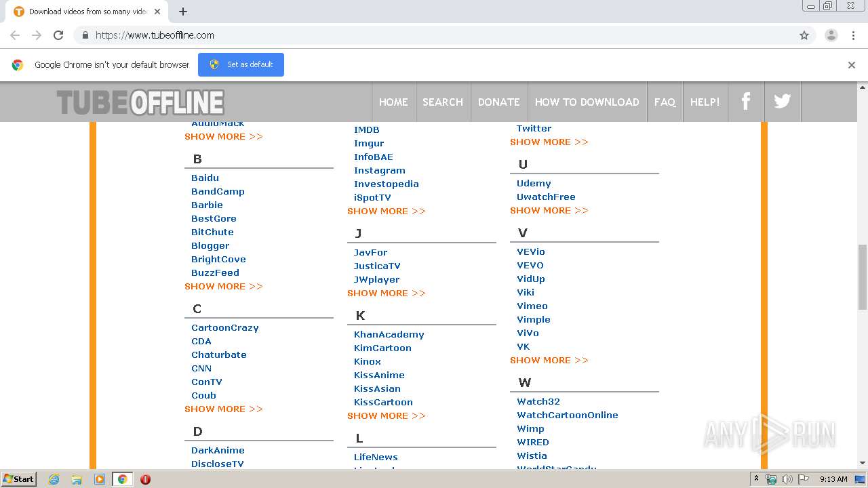The width and height of the screenshot is (868, 488).
Task: Open Chrome's three-dot menu
Action: tap(853, 35)
